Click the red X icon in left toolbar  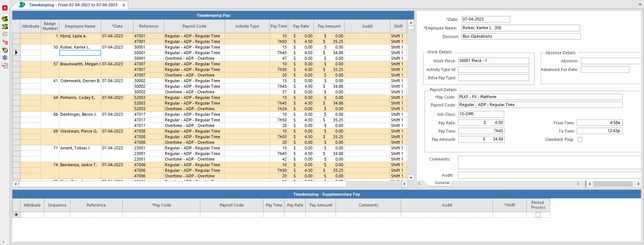[x=5, y=8]
